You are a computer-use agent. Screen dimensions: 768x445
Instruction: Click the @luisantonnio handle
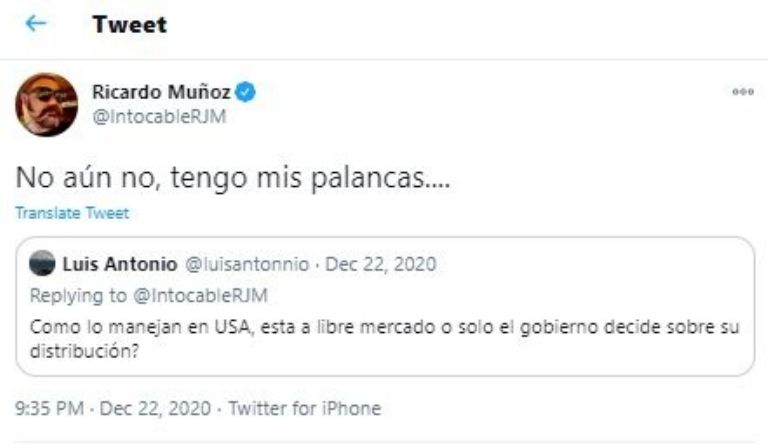(247, 265)
